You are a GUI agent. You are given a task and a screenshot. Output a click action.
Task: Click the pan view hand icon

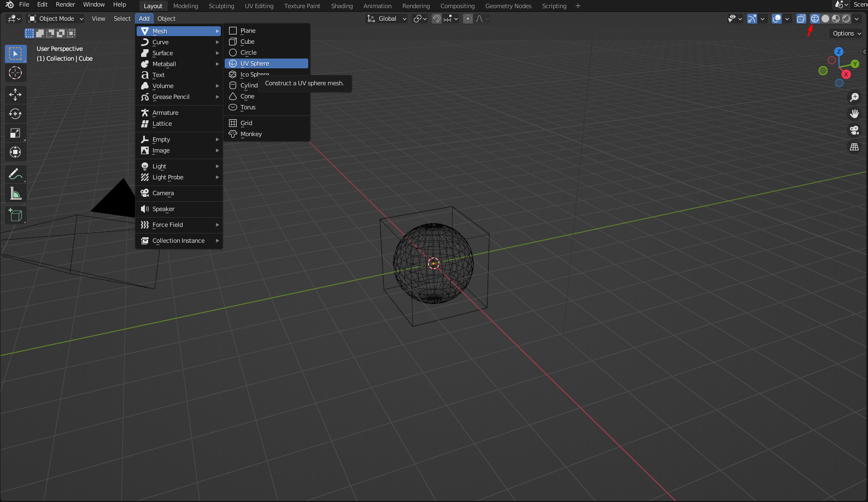pyautogui.click(x=854, y=114)
